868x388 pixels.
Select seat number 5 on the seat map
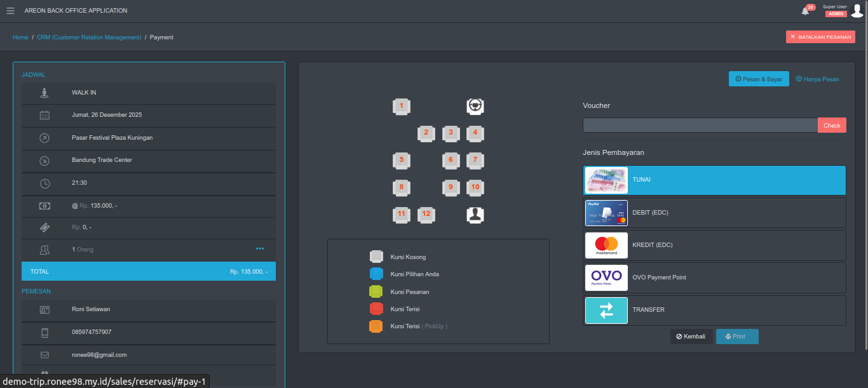click(401, 161)
